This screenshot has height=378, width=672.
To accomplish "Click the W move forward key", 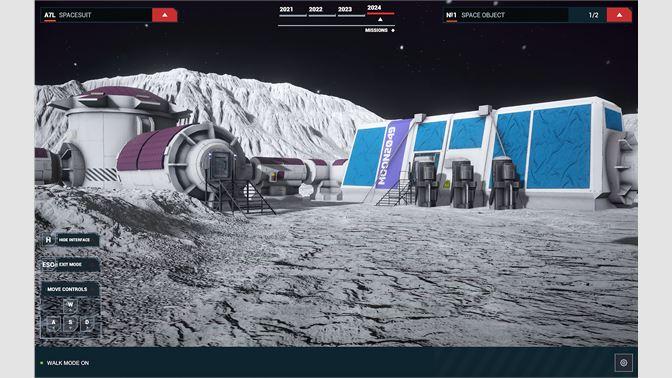I will click(70, 306).
